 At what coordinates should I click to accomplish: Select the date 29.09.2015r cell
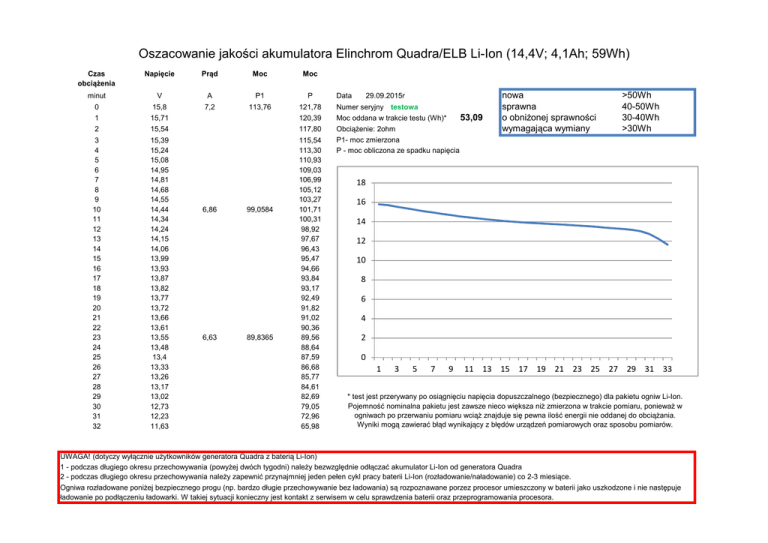click(383, 93)
